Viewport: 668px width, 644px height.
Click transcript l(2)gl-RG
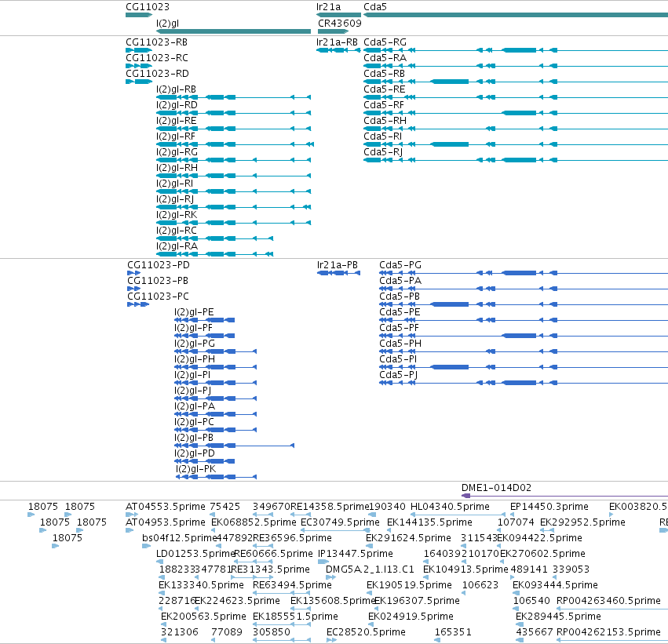pyautogui.click(x=233, y=160)
